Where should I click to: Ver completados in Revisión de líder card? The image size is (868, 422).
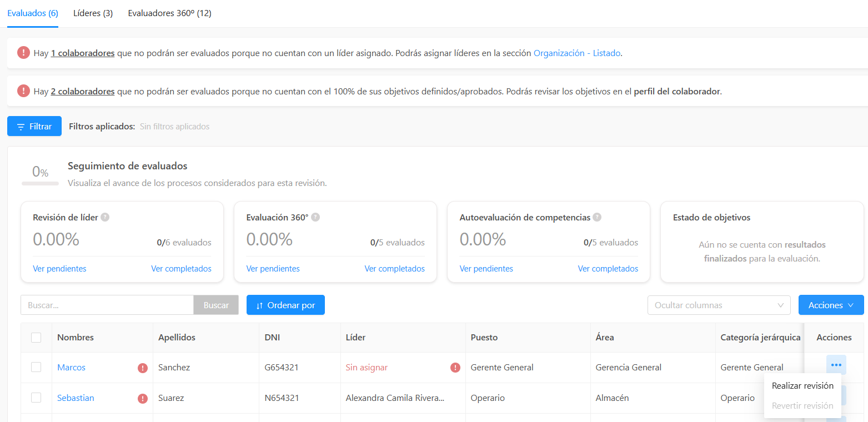coord(181,269)
